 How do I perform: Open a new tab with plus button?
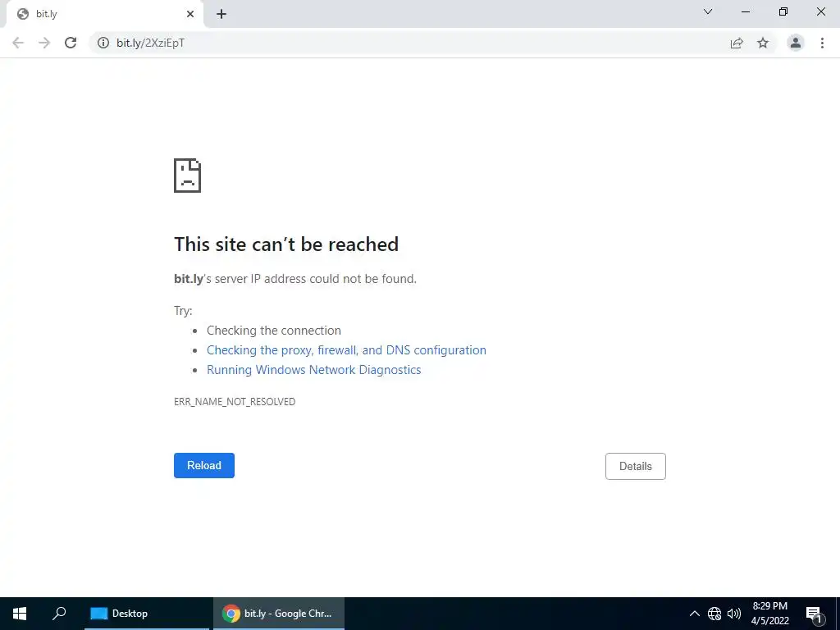(x=221, y=14)
